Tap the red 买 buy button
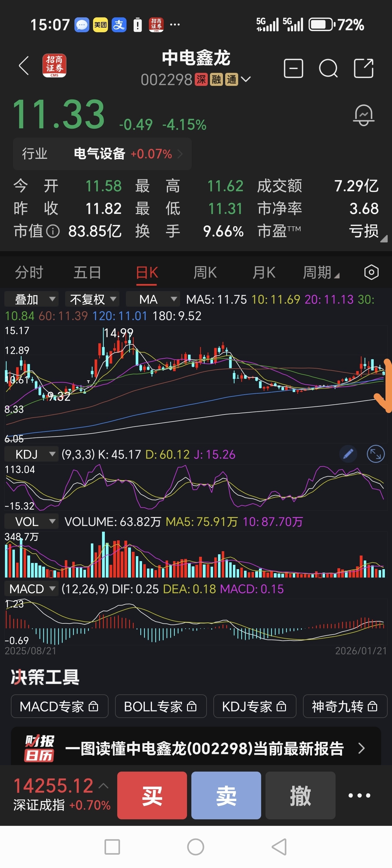The height and width of the screenshot is (868, 392). click(152, 795)
